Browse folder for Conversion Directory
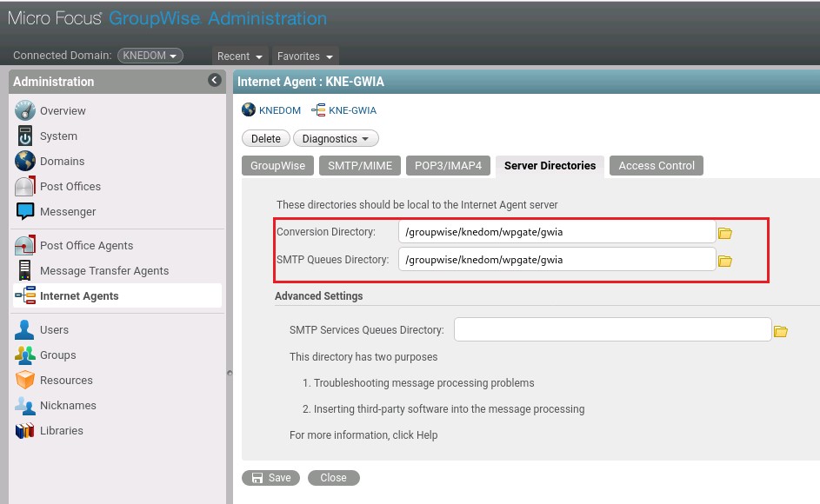The height and width of the screenshot is (504, 820). (725, 233)
